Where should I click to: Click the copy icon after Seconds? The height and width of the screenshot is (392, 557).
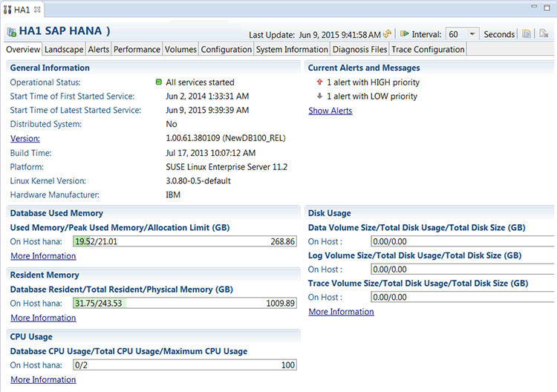coord(526,34)
